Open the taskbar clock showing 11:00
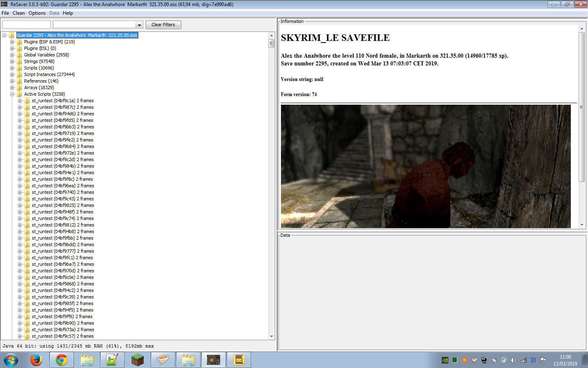This screenshot has height=368, width=588. (565, 360)
